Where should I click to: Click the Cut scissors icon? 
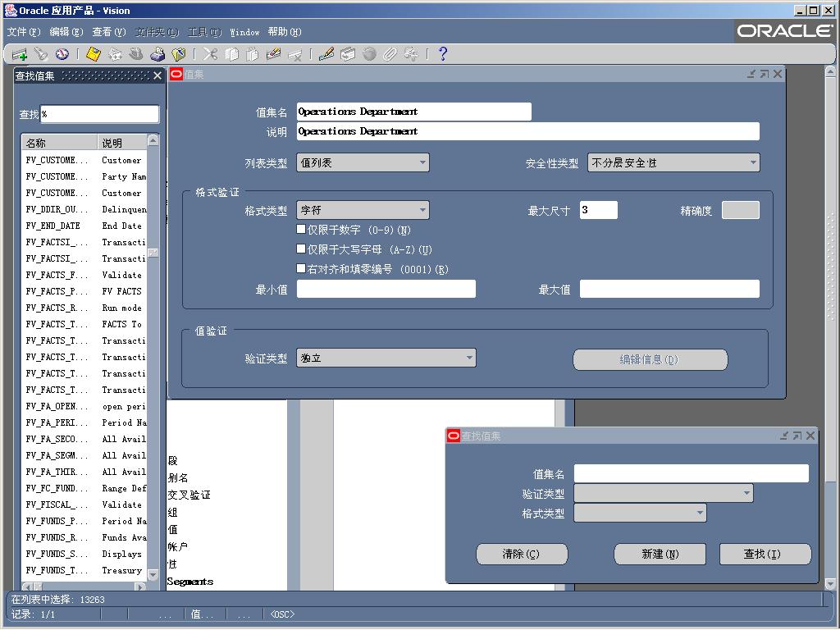tap(210, 54)
